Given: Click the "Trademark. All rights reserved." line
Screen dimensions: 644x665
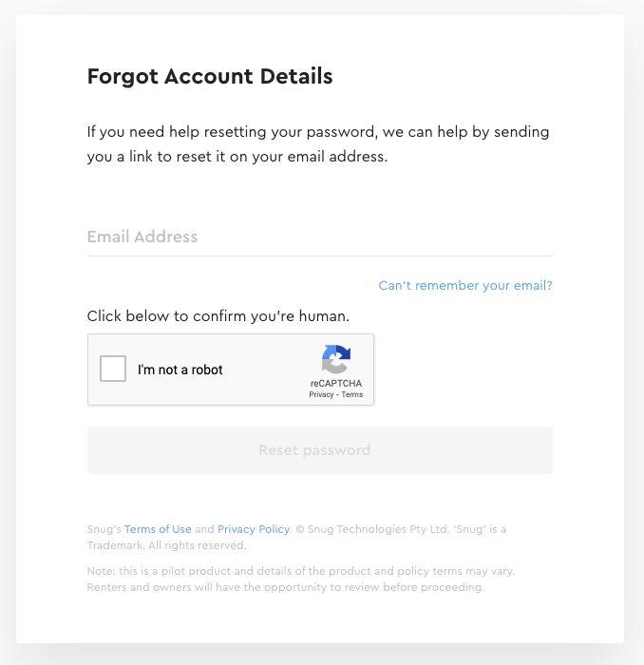Looking at the screenshot, I should click(166, 545).
